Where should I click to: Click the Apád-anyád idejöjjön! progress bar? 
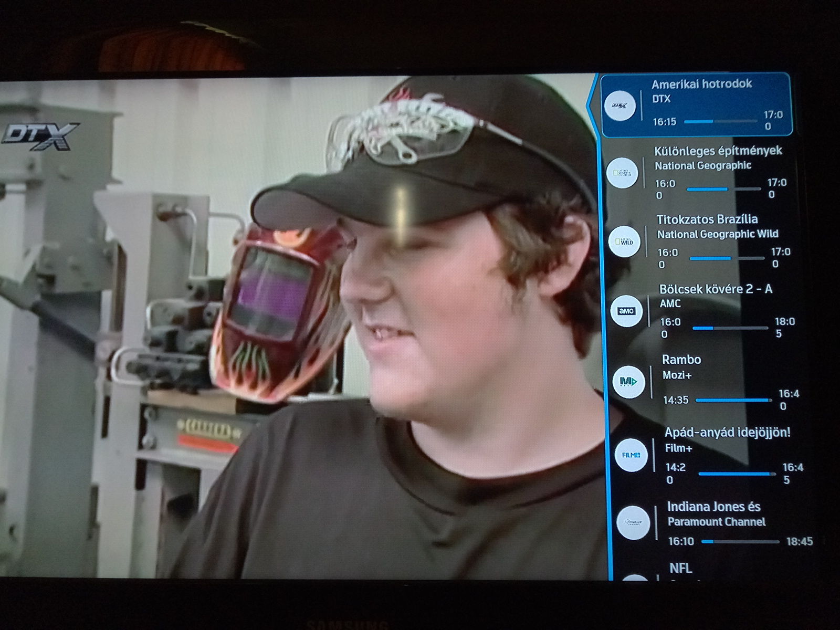[x=738, y=474]
